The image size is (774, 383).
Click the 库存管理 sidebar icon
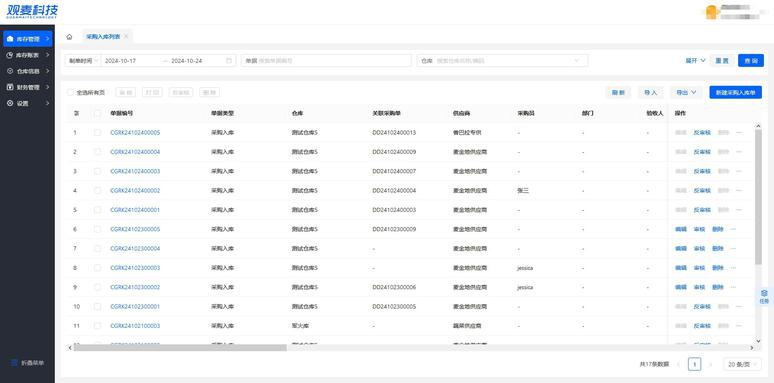point(10,38)
